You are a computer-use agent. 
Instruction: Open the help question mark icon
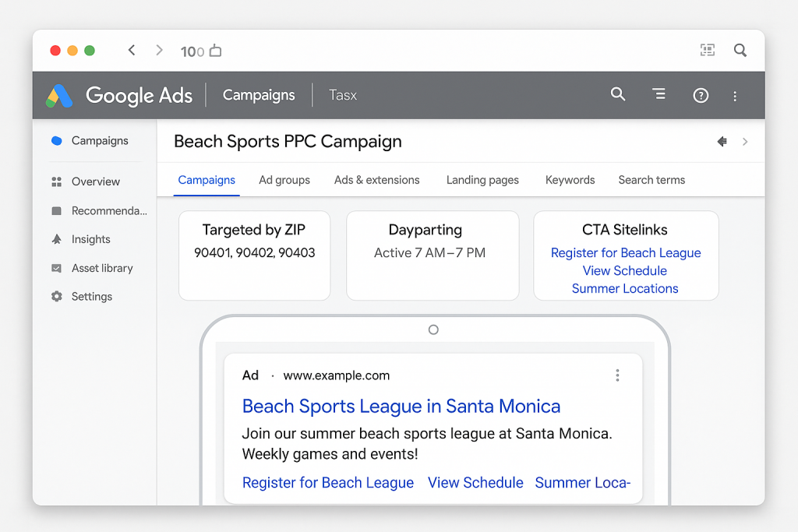click(701, 95)
